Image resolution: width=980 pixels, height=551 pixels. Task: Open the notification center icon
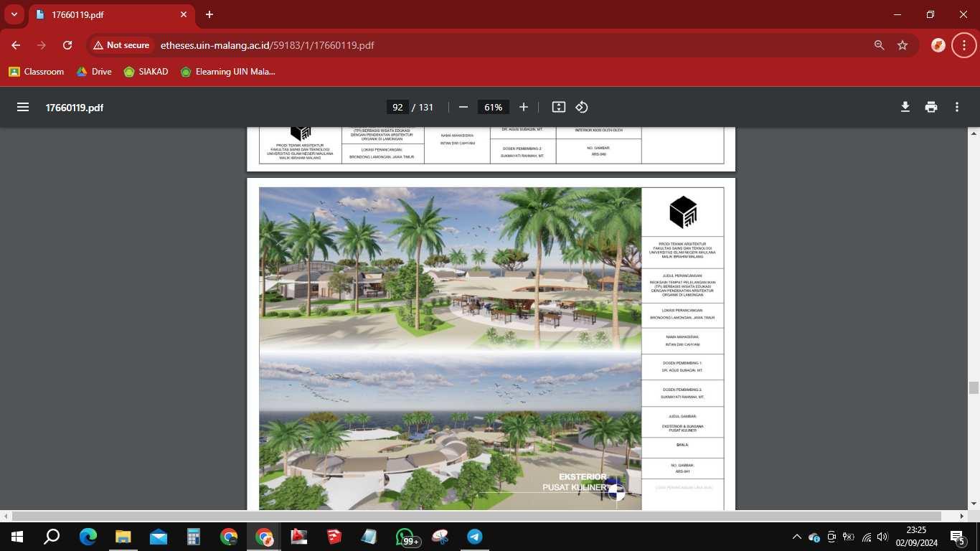(x=957, y=537)
